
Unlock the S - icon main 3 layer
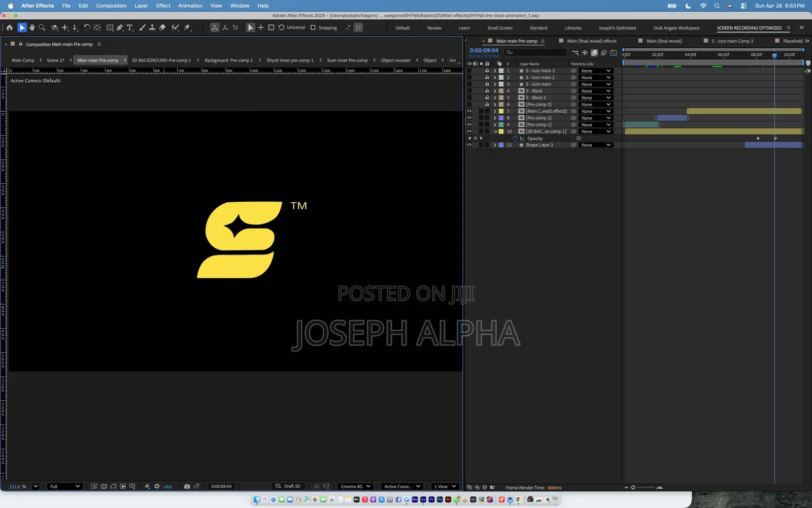coord(487,71)
